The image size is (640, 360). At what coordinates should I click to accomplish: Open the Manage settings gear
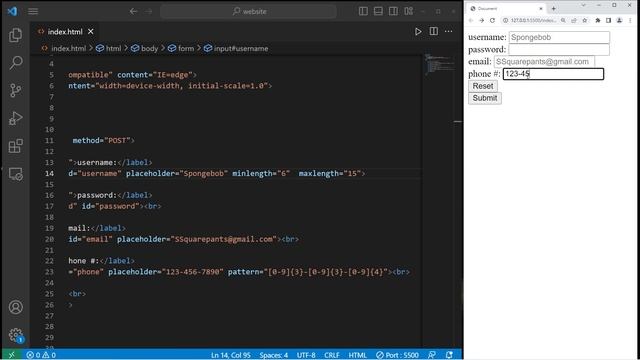coord(16,335)
